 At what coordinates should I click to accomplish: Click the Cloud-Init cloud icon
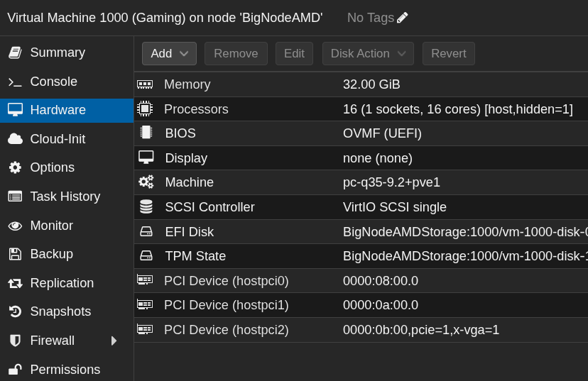coord(15,139)
